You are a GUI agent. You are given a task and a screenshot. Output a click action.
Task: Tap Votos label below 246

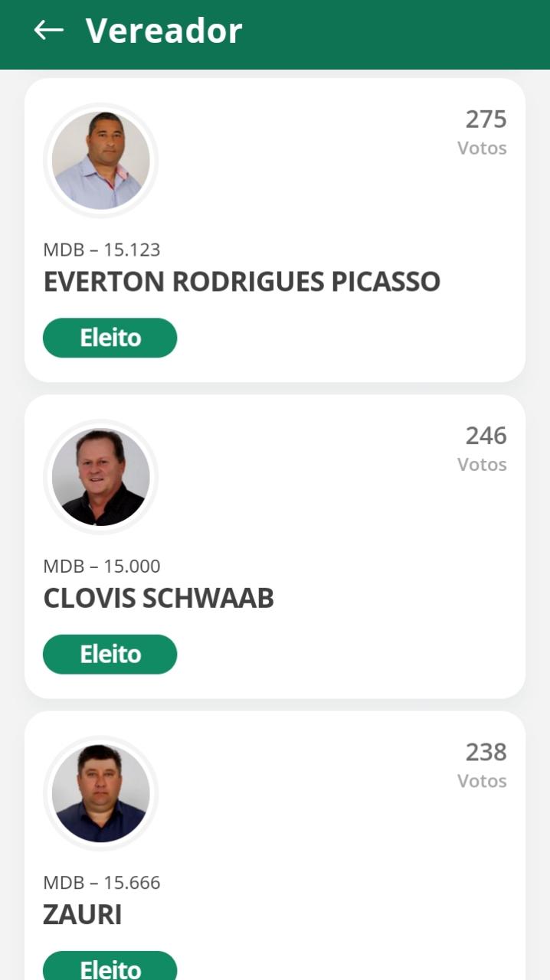pyautogui.click(x=482, y=465)
